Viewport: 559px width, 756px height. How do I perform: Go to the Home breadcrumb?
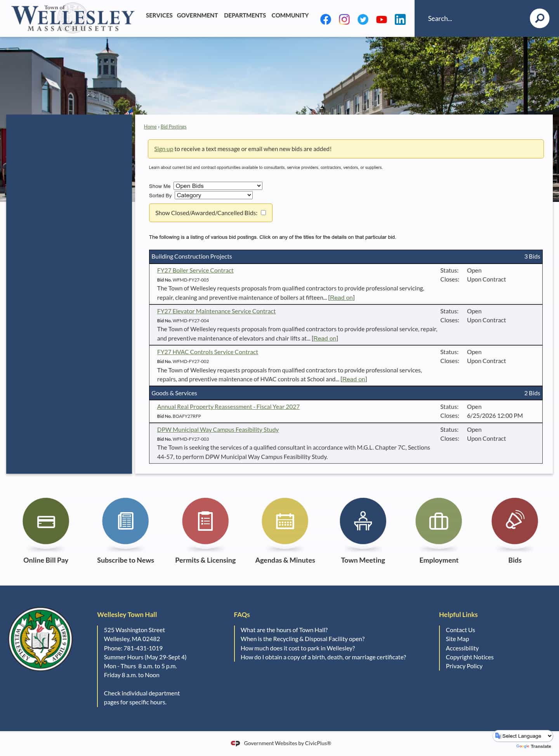click(x=150, y=127)
